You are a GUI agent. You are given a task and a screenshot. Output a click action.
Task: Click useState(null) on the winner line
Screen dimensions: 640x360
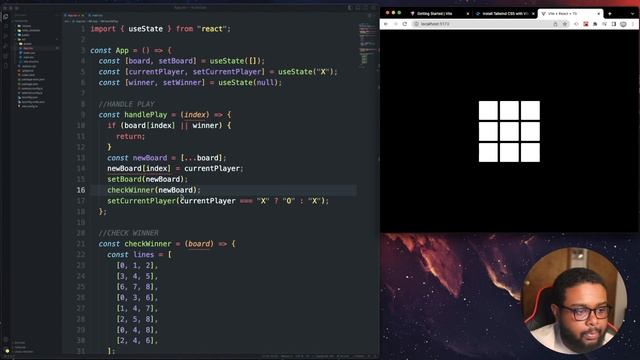coord(248,82)
